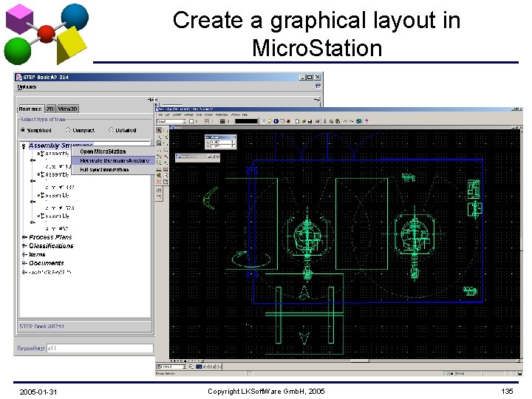Click the help icon beside the Options menu
Viewport: 532px width, 399px height.
pos(318,86)
